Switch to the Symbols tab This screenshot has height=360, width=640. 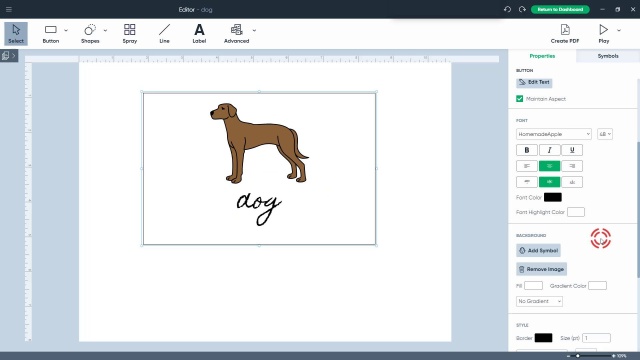(x=608, y=56)
